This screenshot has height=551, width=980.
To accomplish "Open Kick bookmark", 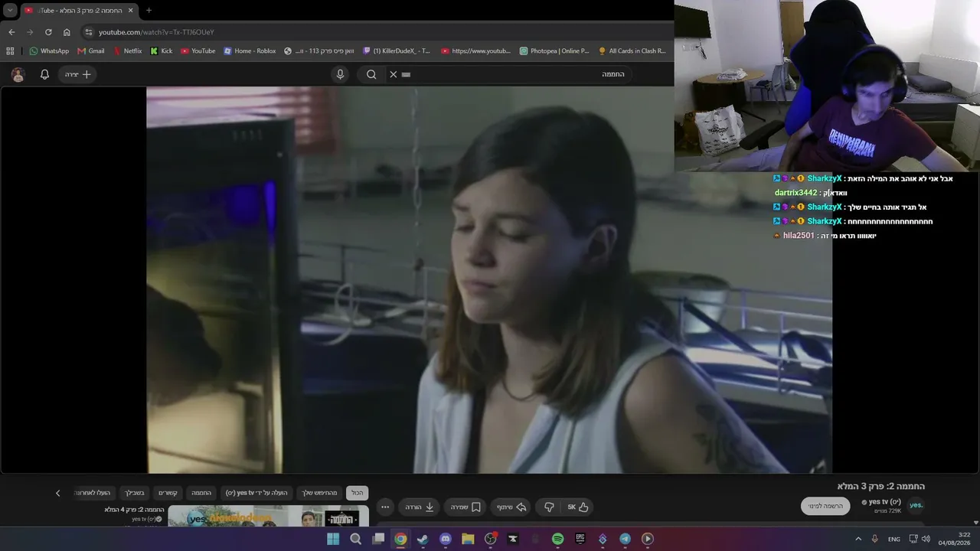I will point(162,51).
